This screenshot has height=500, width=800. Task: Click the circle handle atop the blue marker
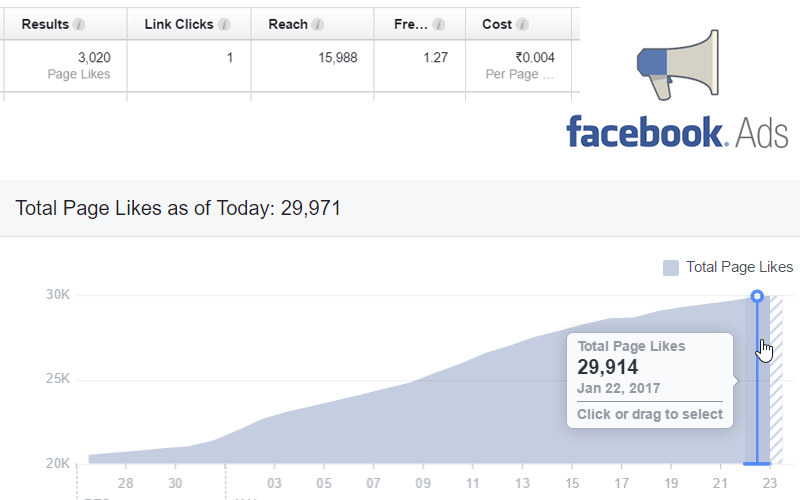757,296
